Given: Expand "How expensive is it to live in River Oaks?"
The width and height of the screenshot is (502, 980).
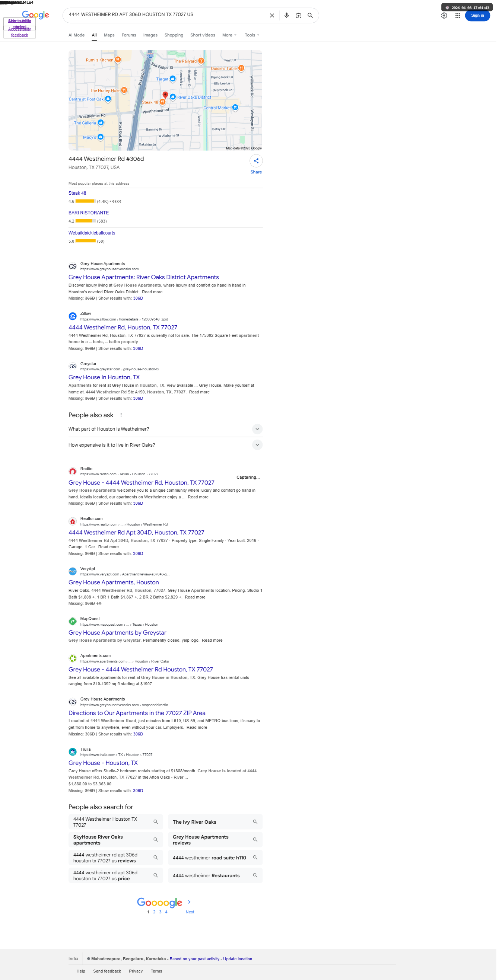Looking at the screenshot, I should pyautogui.click(x=166, y=445).
